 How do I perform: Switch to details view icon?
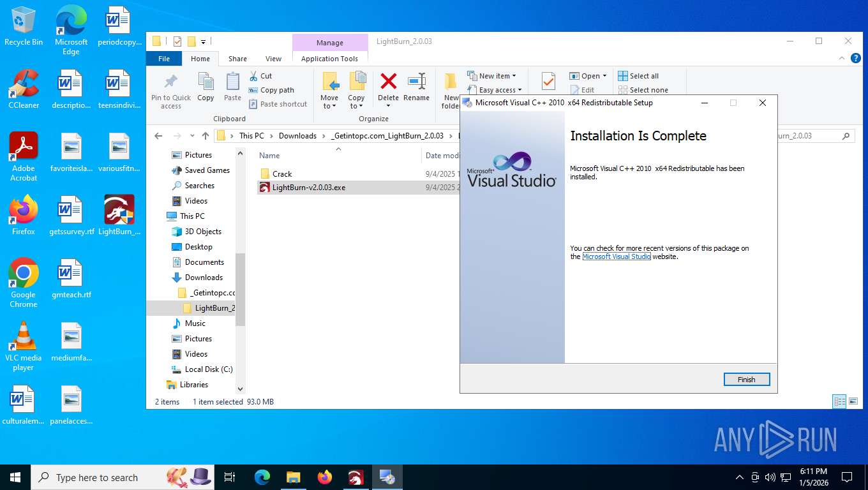click(x=840, y=401)
